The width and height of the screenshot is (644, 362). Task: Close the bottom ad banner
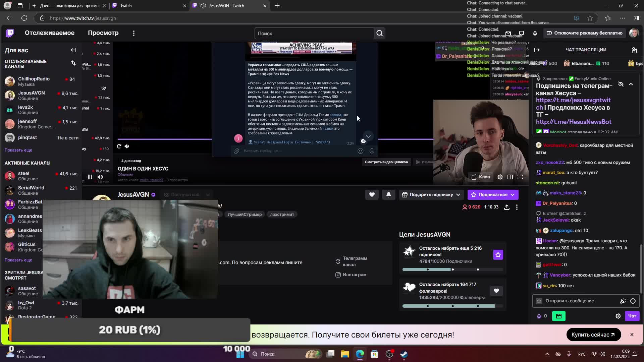[x=632, y=335]
